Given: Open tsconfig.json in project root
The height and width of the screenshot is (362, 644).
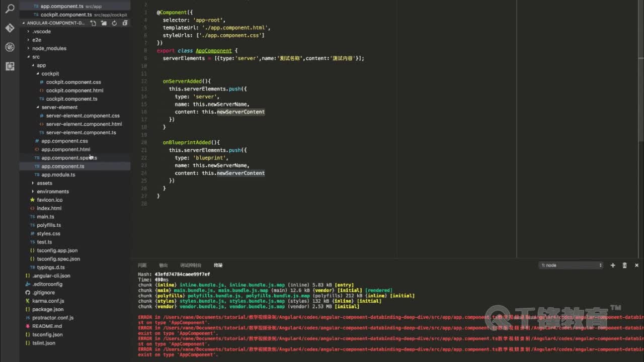Looking at the screenshot, I should (x=47, y=335).
